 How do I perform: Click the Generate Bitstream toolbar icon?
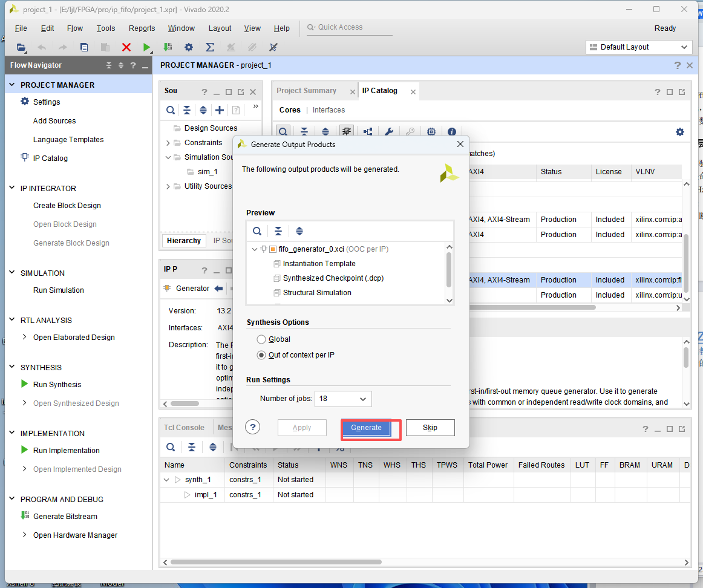[168, 47]
